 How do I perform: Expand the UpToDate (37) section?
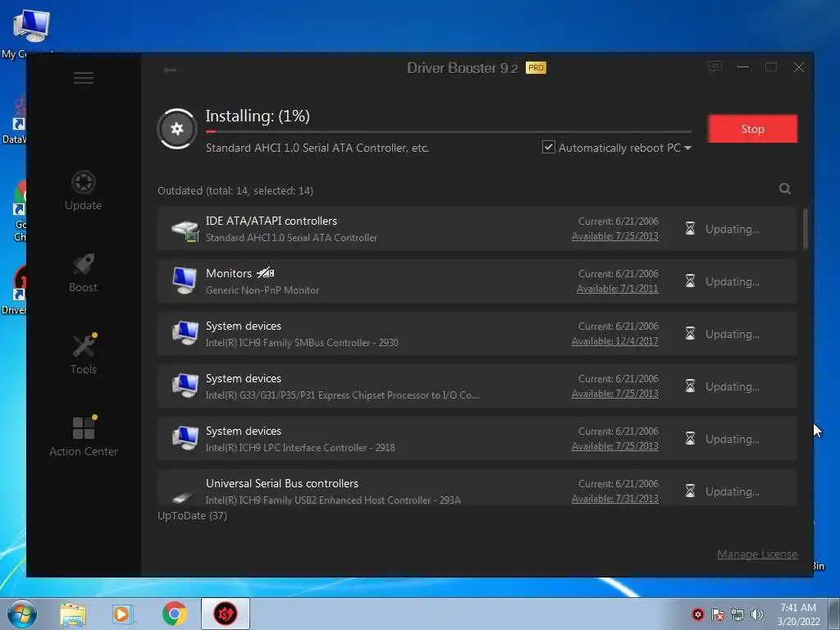pyautogui.click(x=192, y=516)
